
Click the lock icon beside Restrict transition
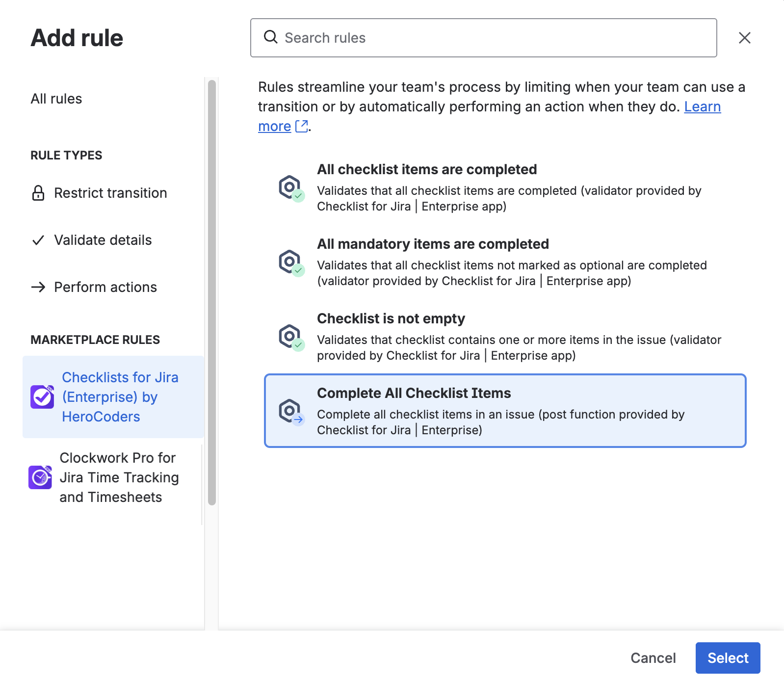point(38,193)
